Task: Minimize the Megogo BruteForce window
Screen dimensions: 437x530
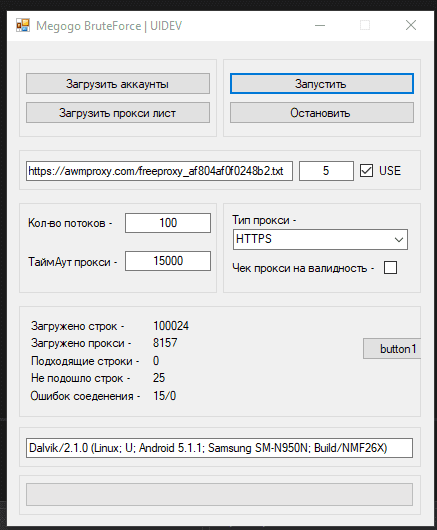Action: (320, 25)
